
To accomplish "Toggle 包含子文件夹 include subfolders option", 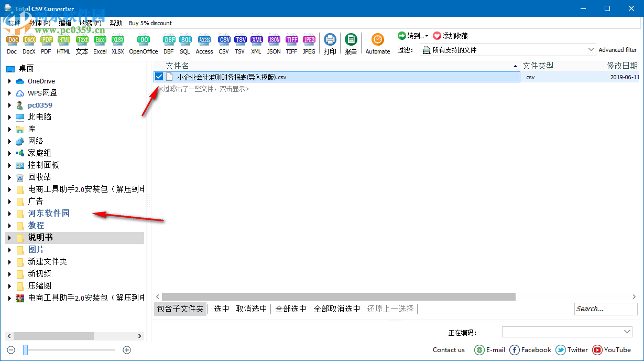I will click(180, 309).
